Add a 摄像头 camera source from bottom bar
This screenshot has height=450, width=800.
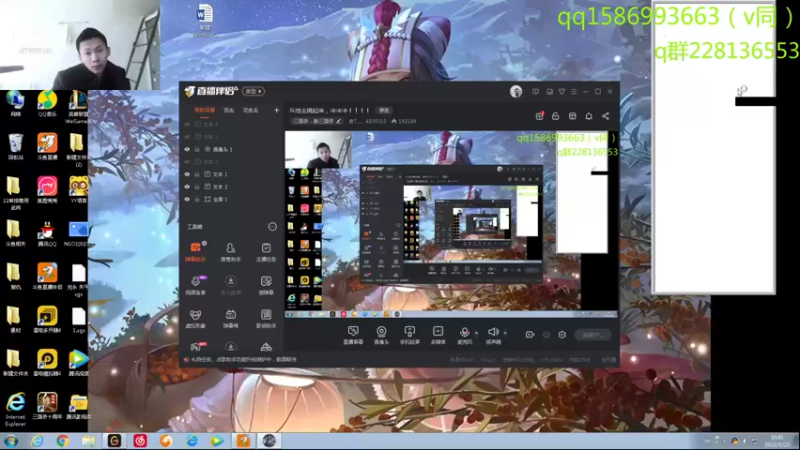(x=381, y=335)
